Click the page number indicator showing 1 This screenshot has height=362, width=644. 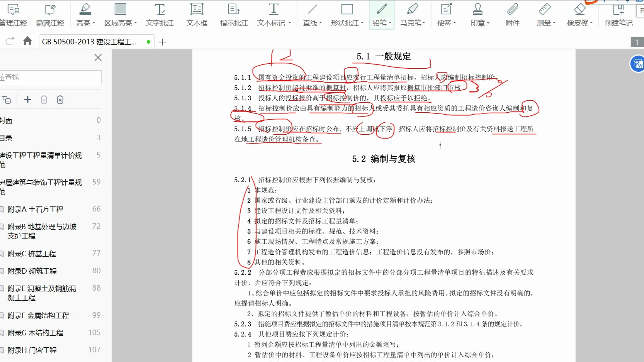(637, 42)
